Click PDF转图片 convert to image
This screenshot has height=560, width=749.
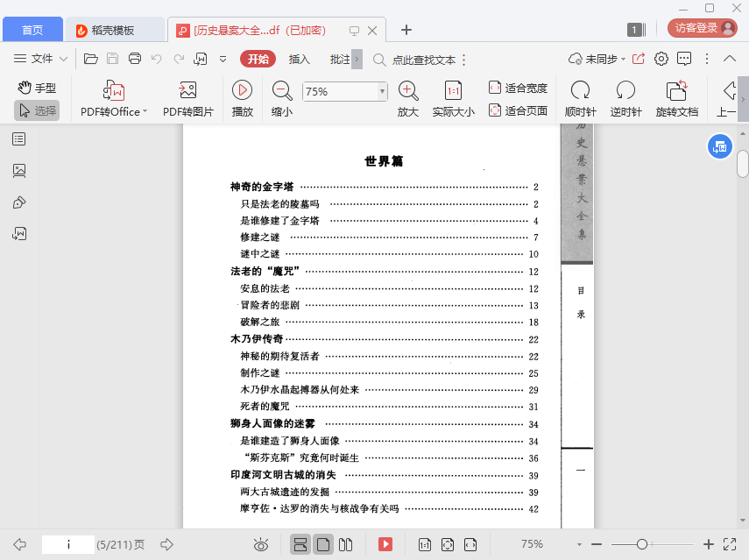point(188,99)
